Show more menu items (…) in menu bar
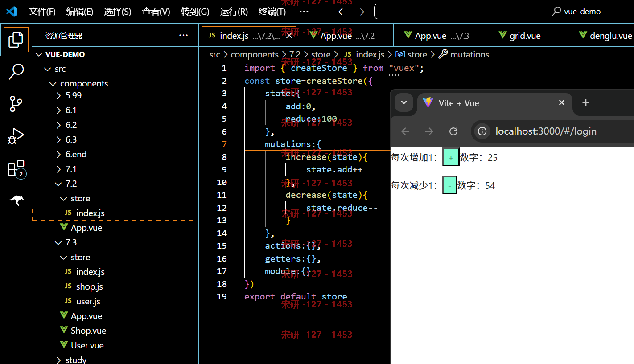Image resolution: width=634 pixels, height=364 pixels. point(304,12)
